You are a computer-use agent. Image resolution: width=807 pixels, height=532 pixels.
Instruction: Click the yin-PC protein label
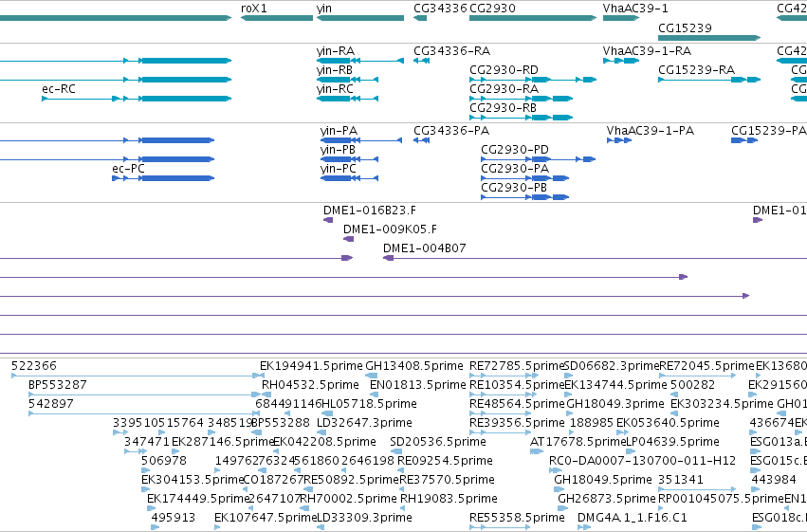(339, 169)
